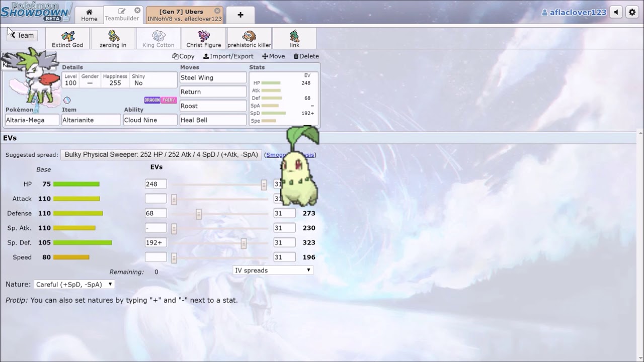This screenshot has width=644, height=362.
Task: Adjust the Sp. Def. EV slider handle
Action: pos(244,243)
